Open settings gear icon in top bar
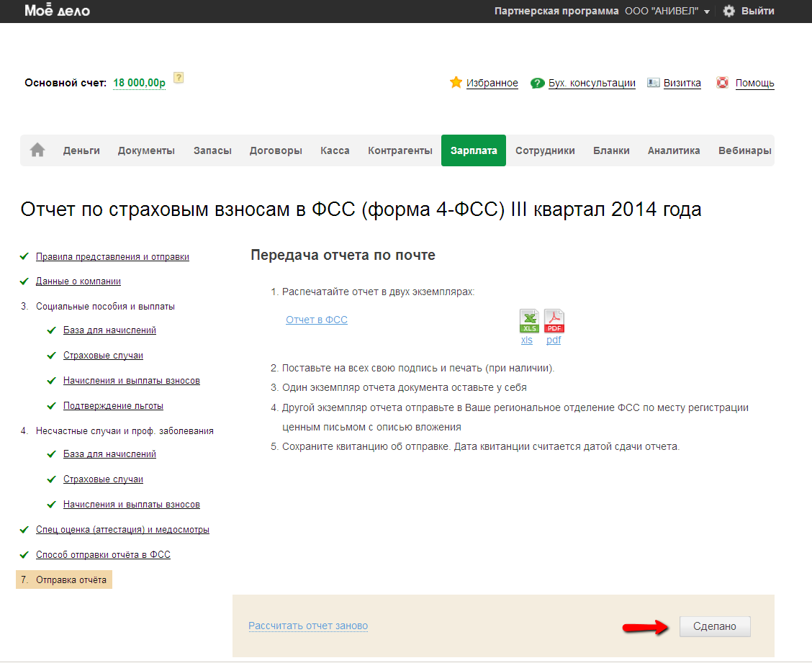This screenshot has height=663, width=812. point(728,11)
